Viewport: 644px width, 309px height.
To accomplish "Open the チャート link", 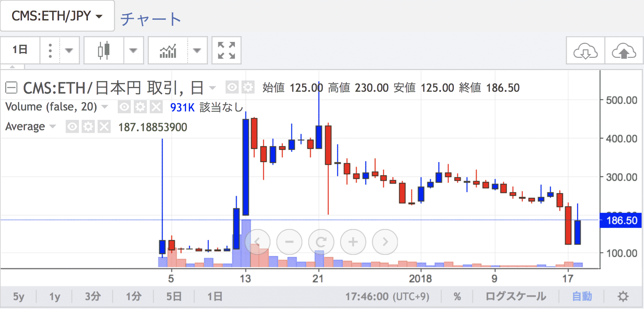I will pos(151,19).
